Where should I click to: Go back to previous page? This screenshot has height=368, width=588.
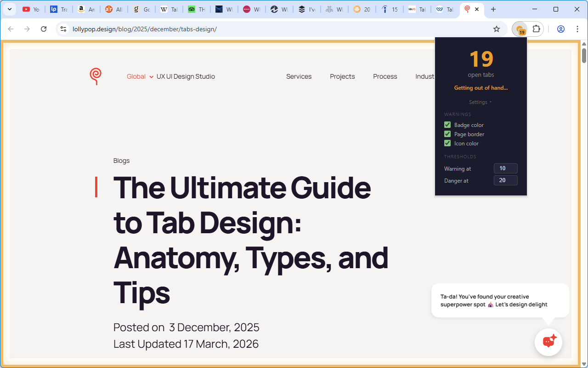tap(11, 29)
